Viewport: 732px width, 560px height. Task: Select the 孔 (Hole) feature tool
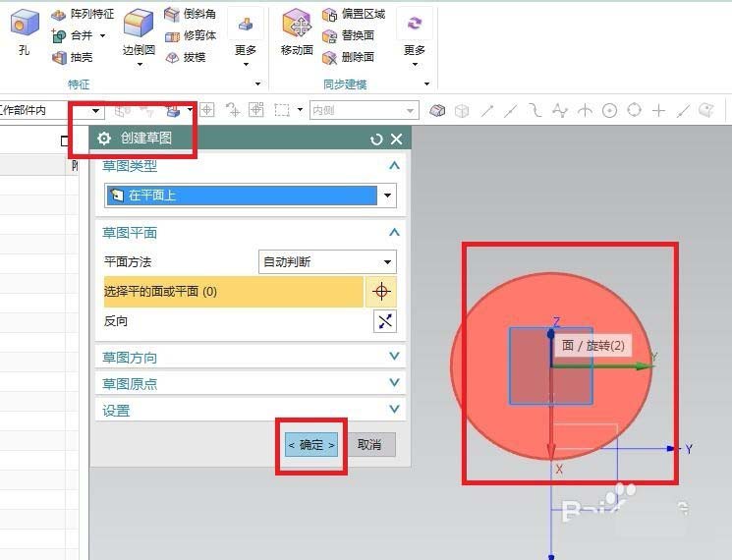click(25, 31)
